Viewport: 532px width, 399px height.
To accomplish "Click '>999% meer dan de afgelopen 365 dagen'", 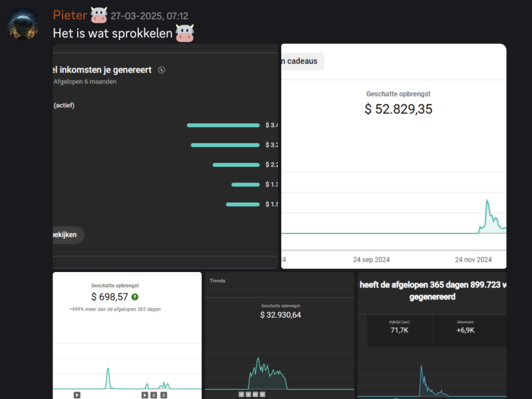I will tap(115, 309).
